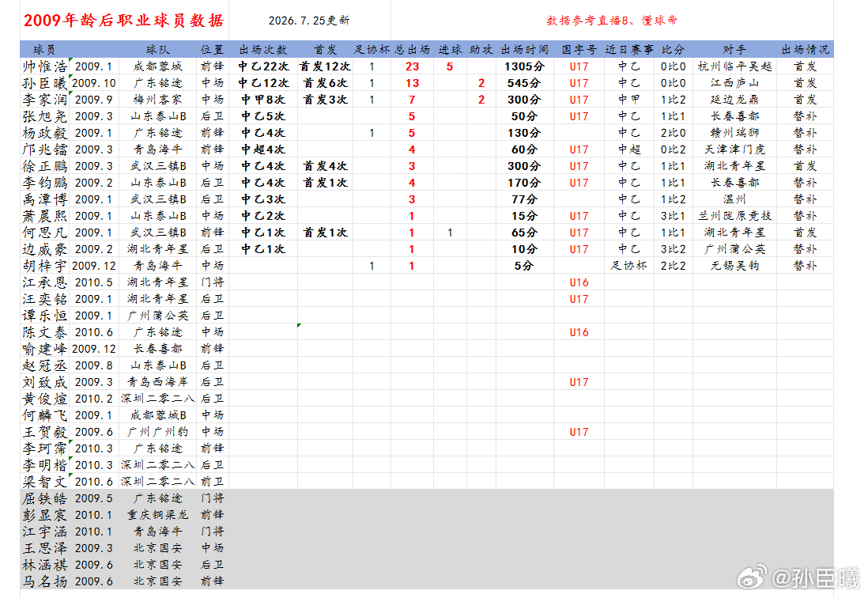Select player name cell 禹潭博
Image resolution: width=868 pixels, height=598 pixels.
click(45, 199)
